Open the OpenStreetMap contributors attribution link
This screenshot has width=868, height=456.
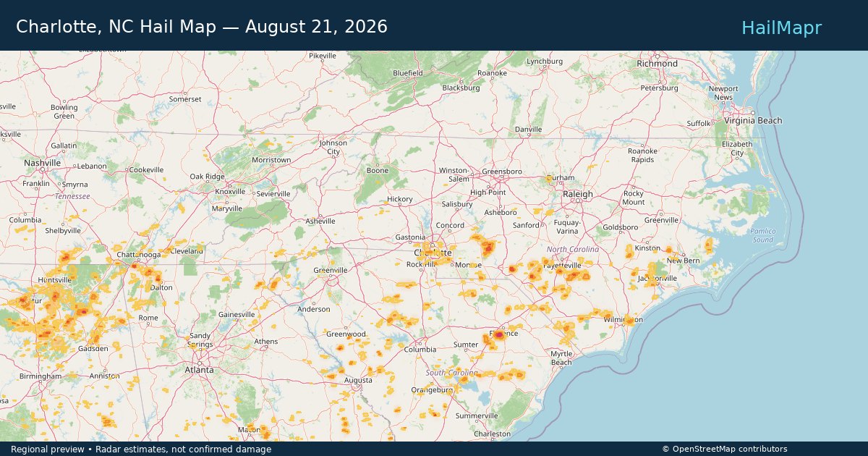(x=724, y=449)
